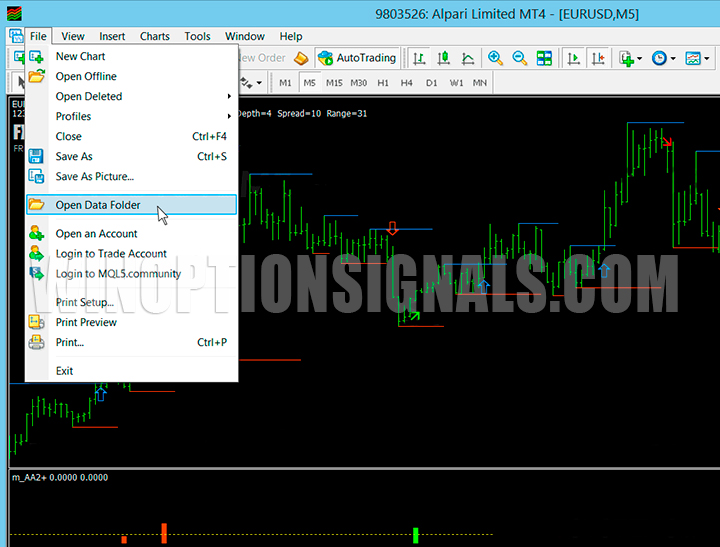
Task: Select the H1 timeframe button
Action: click(383, 82)
